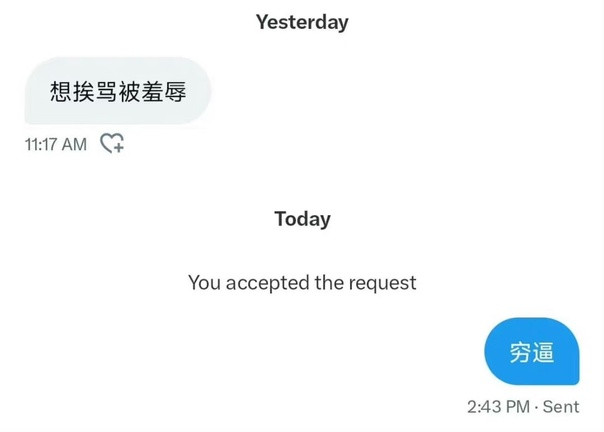Click the first character 想 of the incoming message
Screen dimensions: 604x432
point(60,91)
